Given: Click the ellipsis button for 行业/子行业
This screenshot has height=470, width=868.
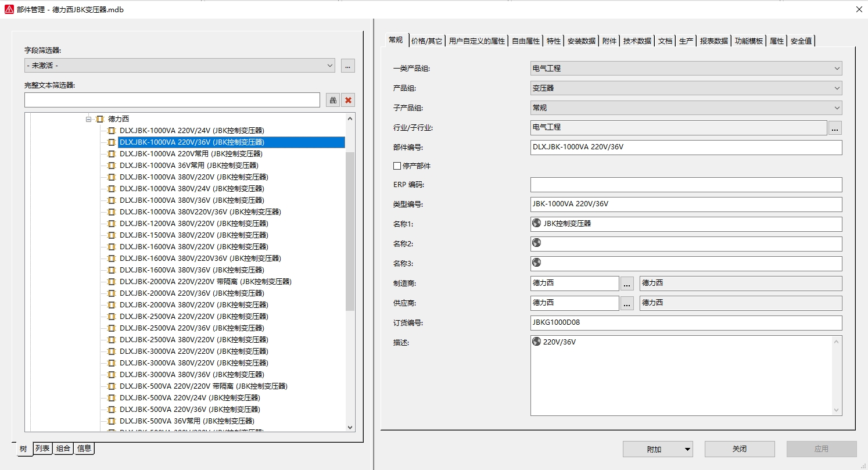Looking at the screenshot, I should 835,128.
